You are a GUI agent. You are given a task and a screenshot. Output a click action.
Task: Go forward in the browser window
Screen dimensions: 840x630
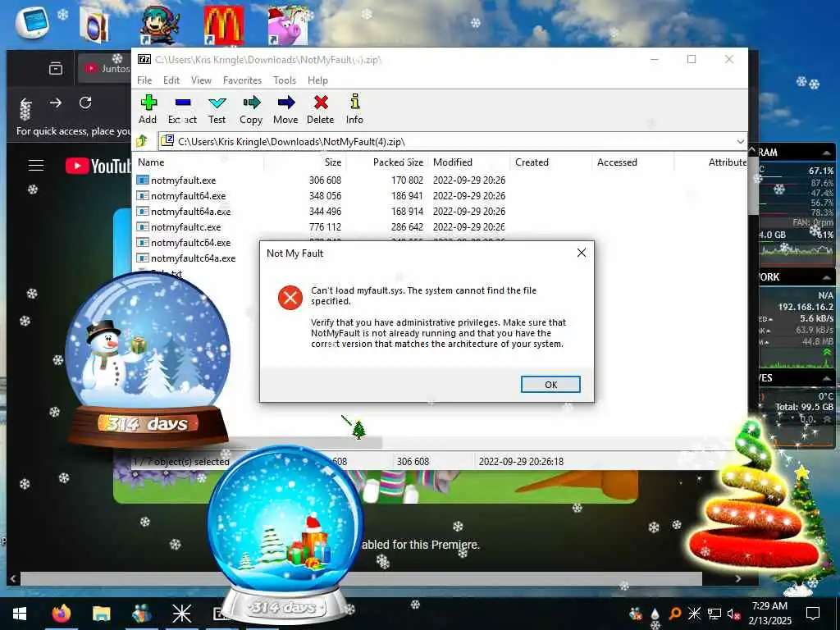pyautogui.click(x=56, y=103)
